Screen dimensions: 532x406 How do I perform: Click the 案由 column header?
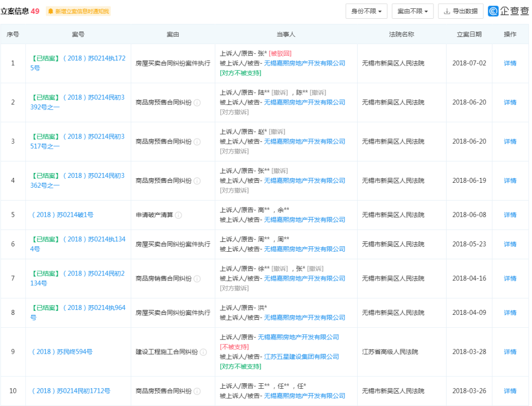[x=173, y=34]
